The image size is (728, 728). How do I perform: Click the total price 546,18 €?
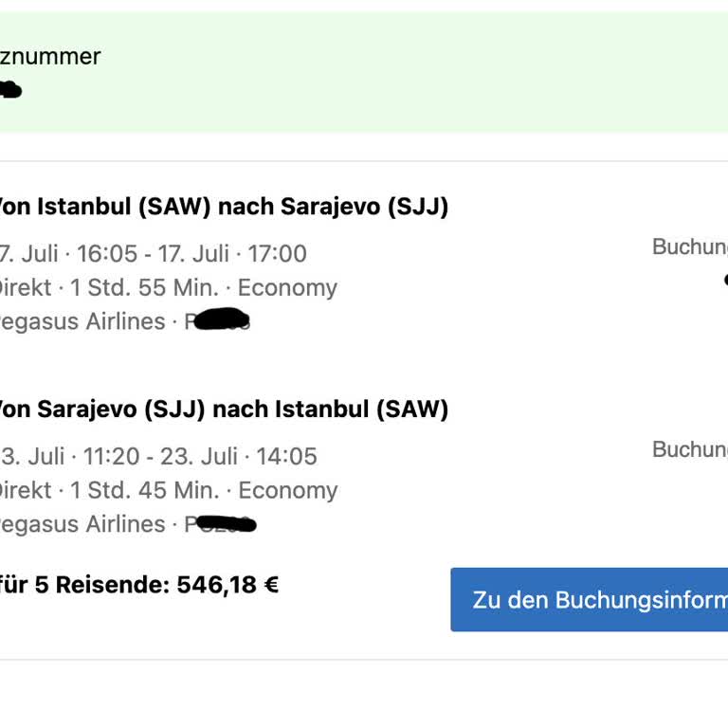(x=227, y=585)
